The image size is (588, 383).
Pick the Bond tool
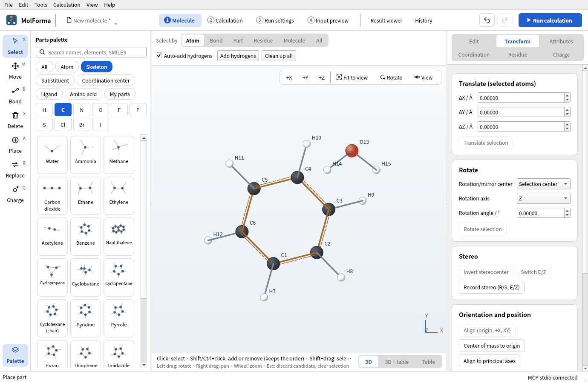pos(15,95)
